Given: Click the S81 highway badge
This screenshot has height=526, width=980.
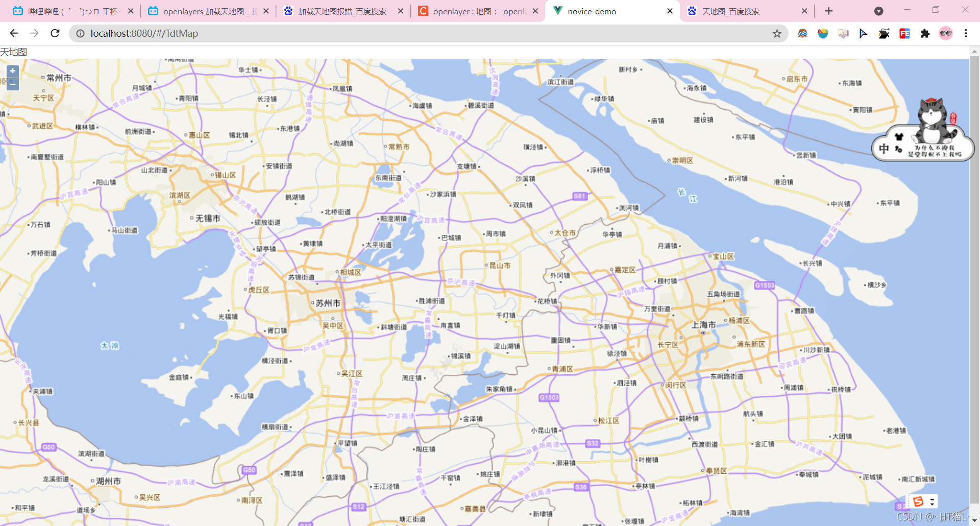Looking at the screenshot, I should [x=579, y=196].
